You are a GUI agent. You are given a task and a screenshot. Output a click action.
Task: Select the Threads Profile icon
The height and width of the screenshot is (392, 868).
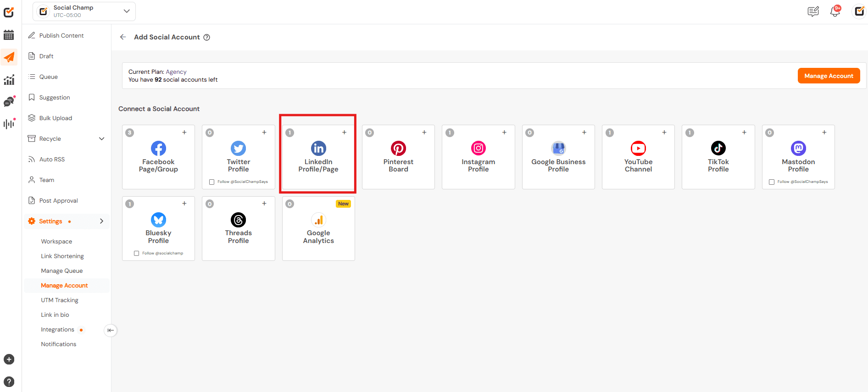(238, 220)
